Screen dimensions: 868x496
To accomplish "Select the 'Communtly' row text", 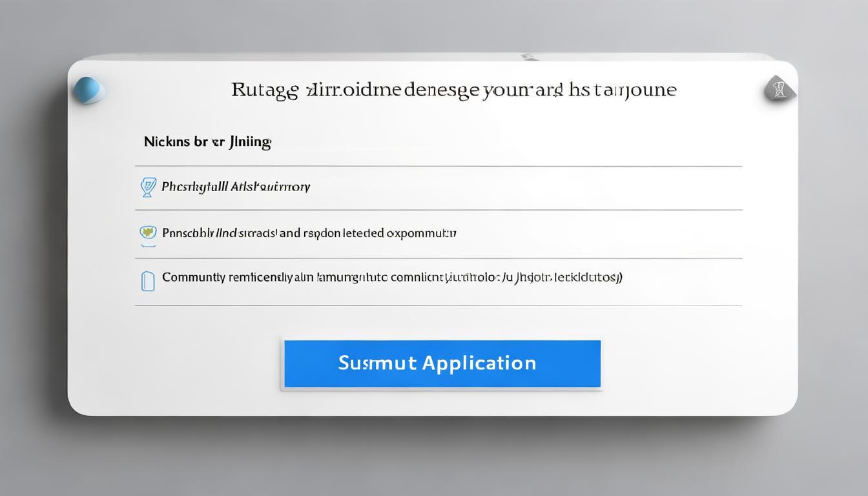I will coord(391,278).
